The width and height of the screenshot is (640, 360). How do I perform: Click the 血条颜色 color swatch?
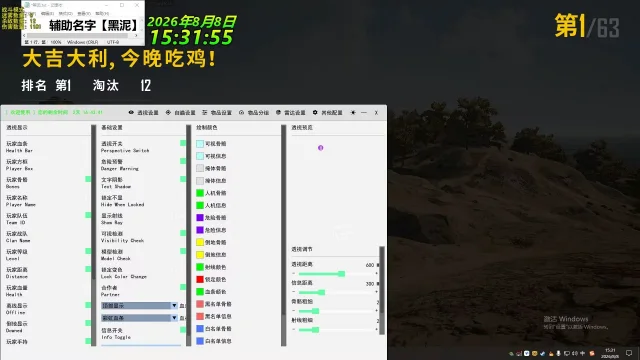tap(200, 291)
